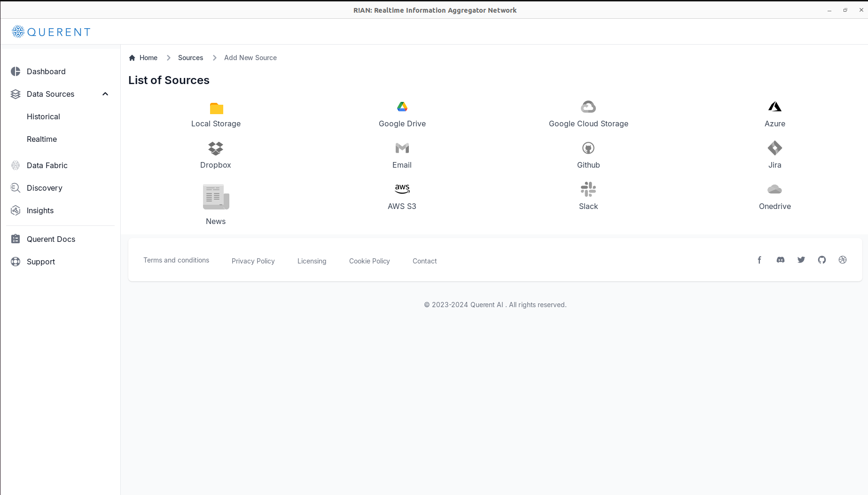The image size is (868, 495).
Task: Click Add New Source breadcrumb
Action: [250, 58]
